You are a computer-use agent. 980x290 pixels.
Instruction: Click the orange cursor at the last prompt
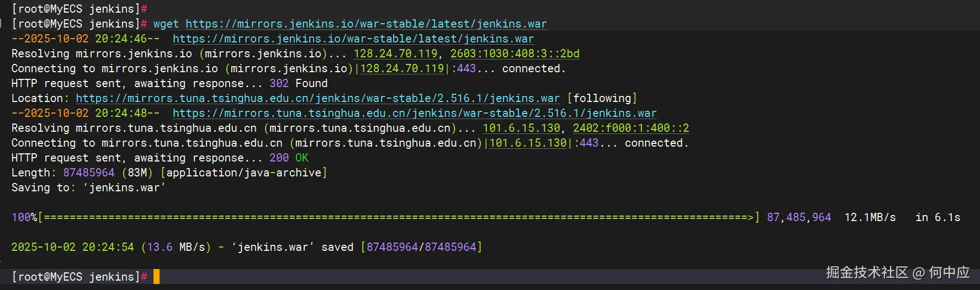tap(156, 277)
